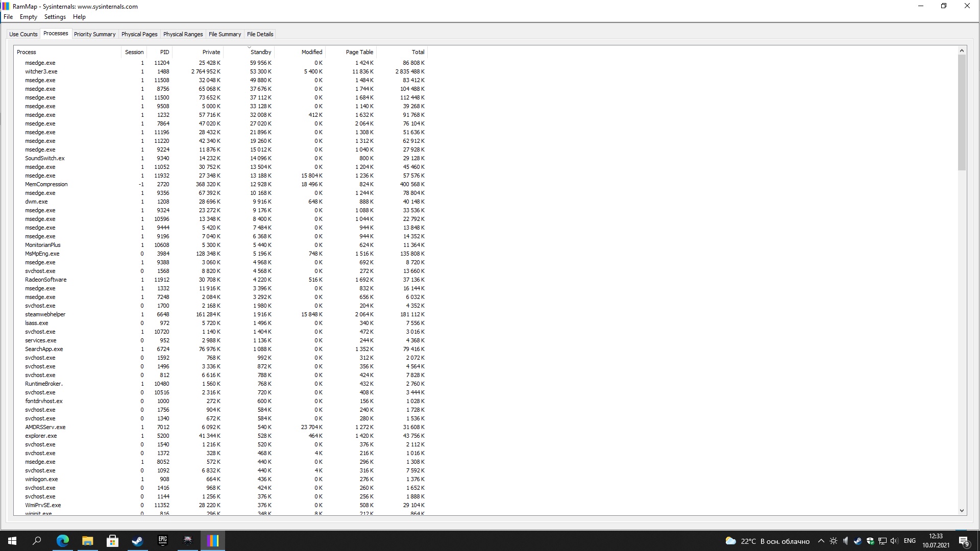The height and width of the screenshot is (551, 980).
Task: Sort by the Total column header
Action: tap(402, 52)
